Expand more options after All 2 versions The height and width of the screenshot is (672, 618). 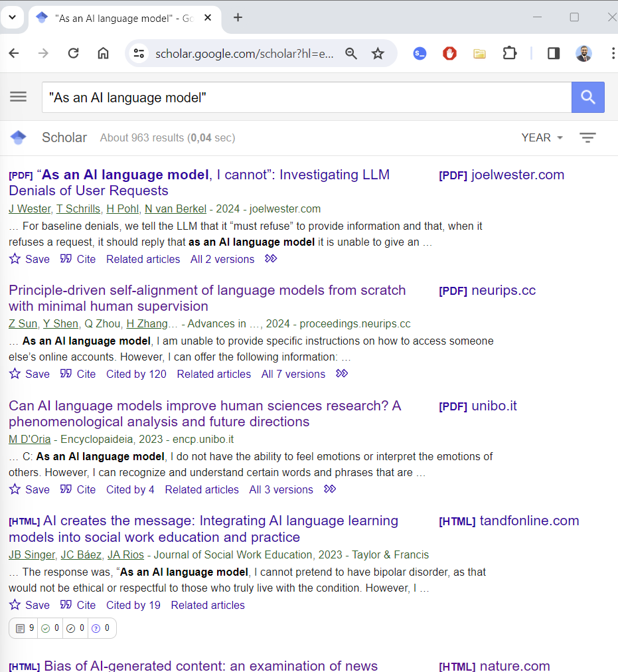coord(271,258)
